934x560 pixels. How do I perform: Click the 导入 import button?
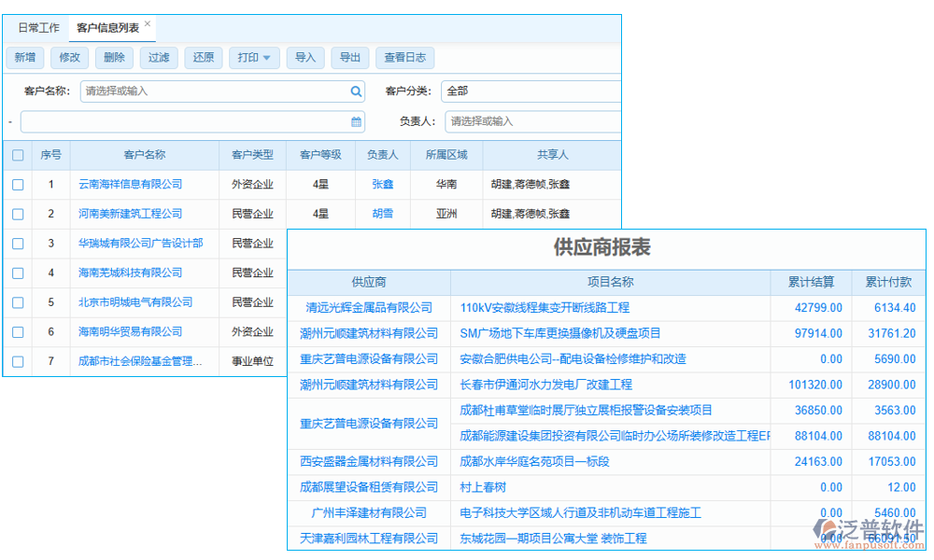305,57
